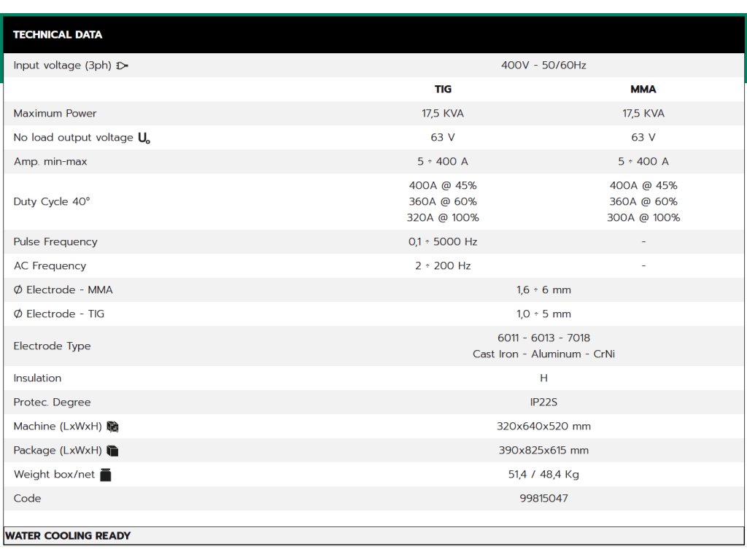Click the U₀ symbol after No load output voltage

[x=144, y=138]
